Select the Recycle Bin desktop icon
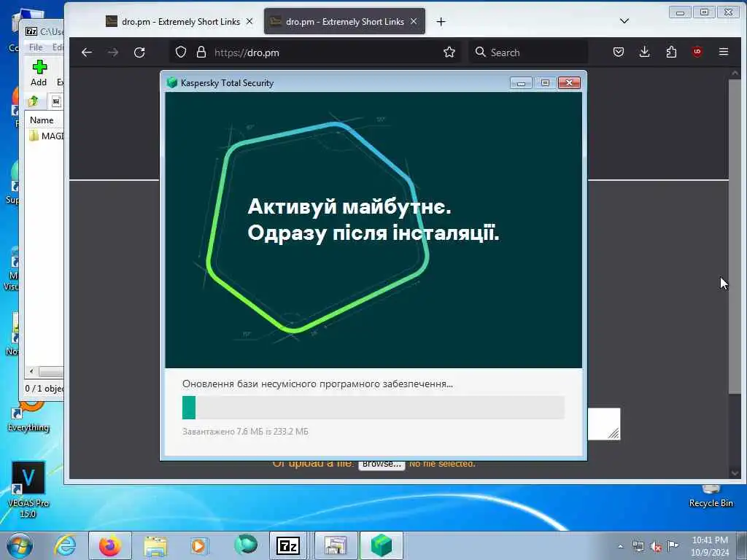 (x=711, y=496)
